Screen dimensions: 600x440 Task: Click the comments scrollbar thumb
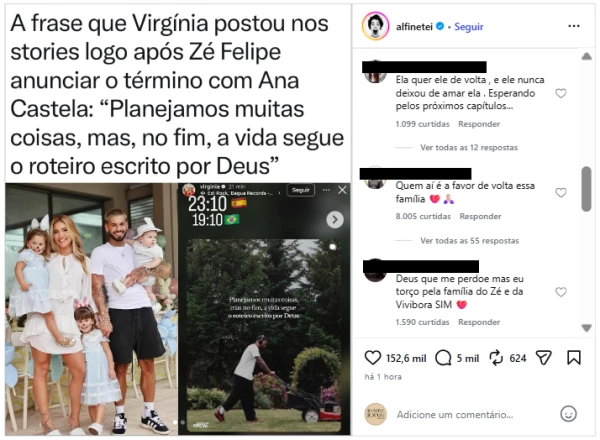pos(586,189)
